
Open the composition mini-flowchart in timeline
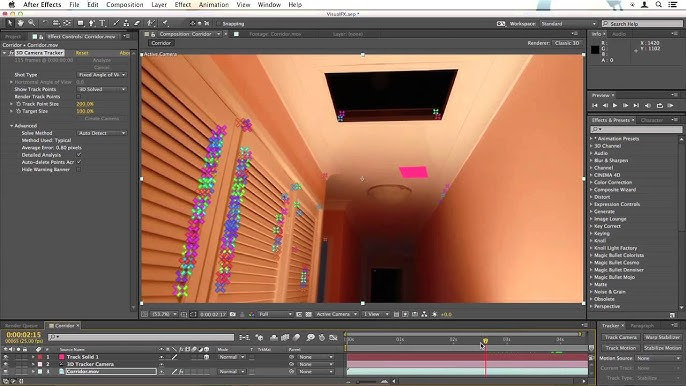click(x=244, y=337)
